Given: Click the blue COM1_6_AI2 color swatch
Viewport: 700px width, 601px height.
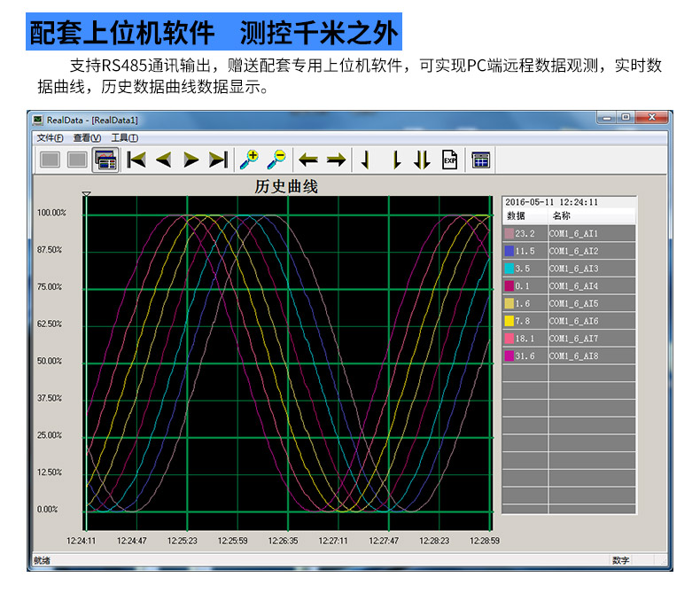Looking at the screenshot, I should tap(509, 251).
